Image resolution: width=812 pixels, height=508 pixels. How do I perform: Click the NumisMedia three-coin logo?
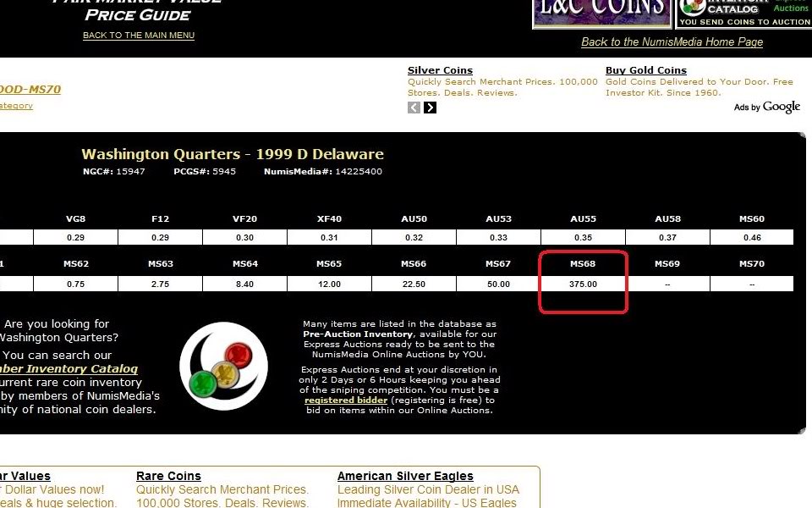pos(223,367)
